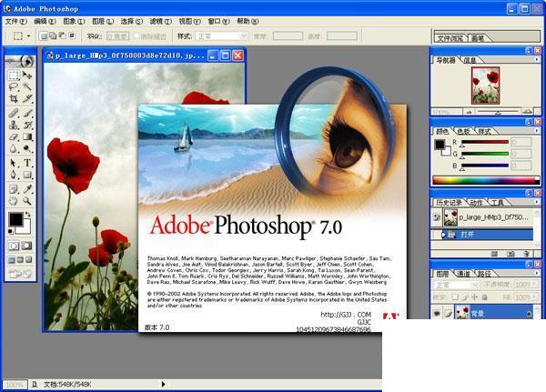Screen dimensions: 546x392
Task: Click the Navigator poppy thumbnail preview
Action: 485,85
